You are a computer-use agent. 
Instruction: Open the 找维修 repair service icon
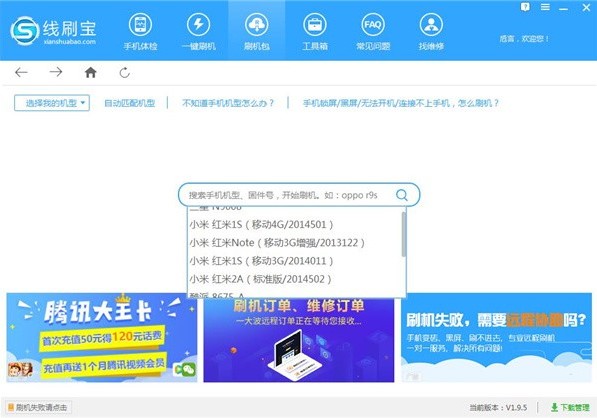click(431, 32)
